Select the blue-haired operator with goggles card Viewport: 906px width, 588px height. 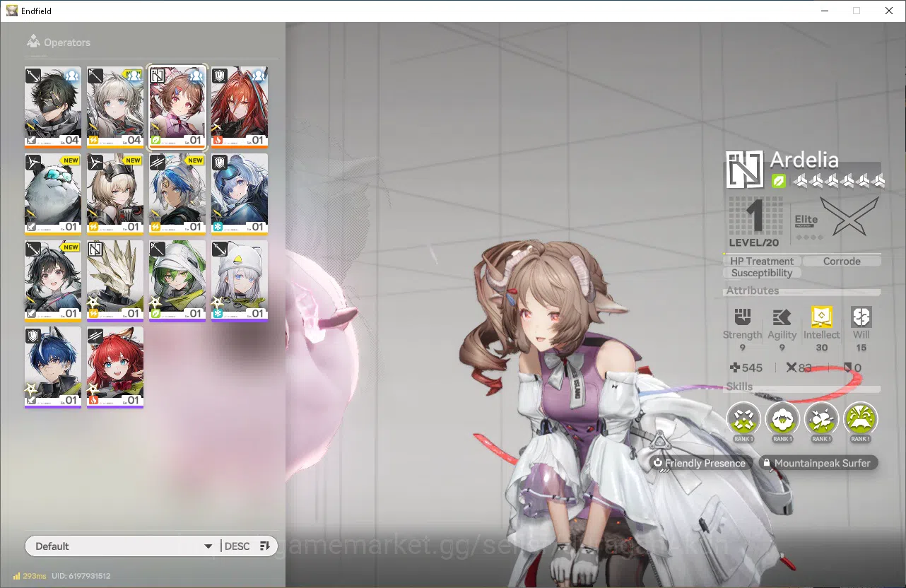[x=240, y=194]
